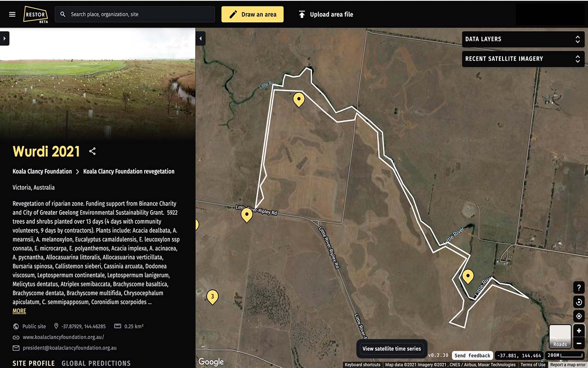
Task: Select the marker on Little River-Ripley Rd
Action: pyautogui.click(x=247, y=215)
